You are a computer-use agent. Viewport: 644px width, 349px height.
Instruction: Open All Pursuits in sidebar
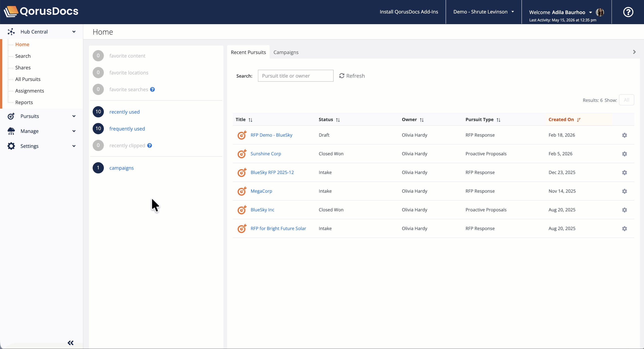point(28,79)
